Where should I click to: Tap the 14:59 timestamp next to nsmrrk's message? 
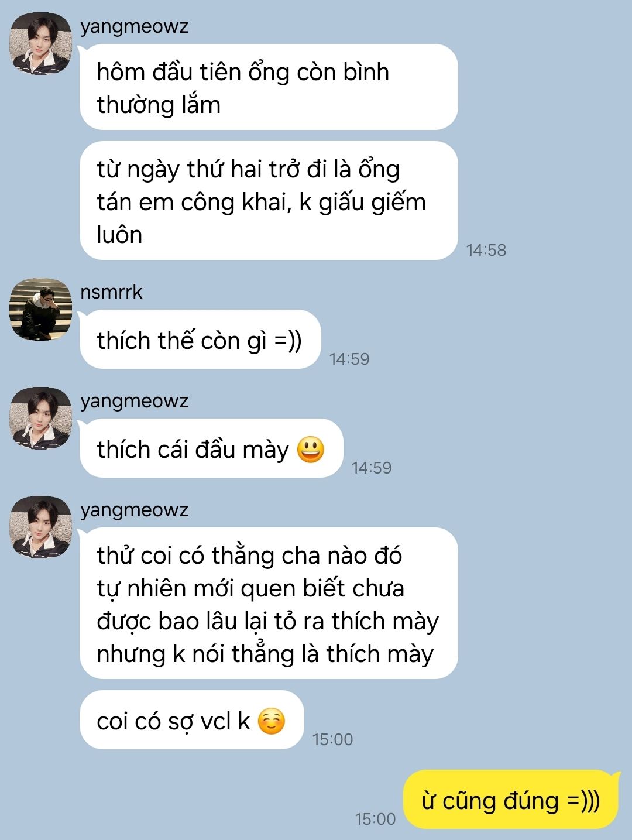(349, 359)
